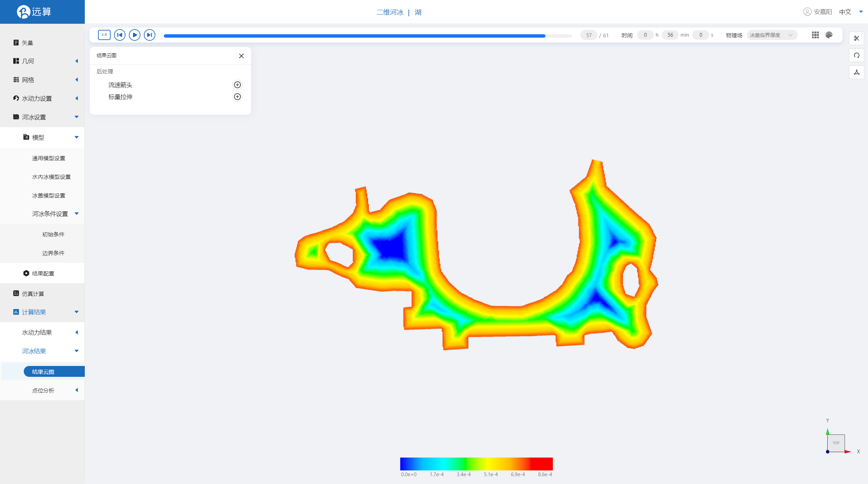Open the 中文 language dropdown

point(850,12)
